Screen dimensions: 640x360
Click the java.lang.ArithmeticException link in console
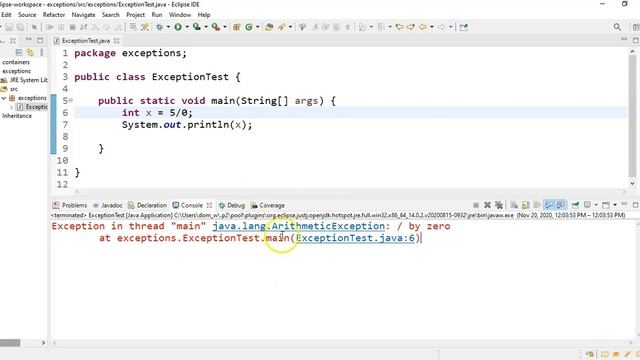click(298, 226)
